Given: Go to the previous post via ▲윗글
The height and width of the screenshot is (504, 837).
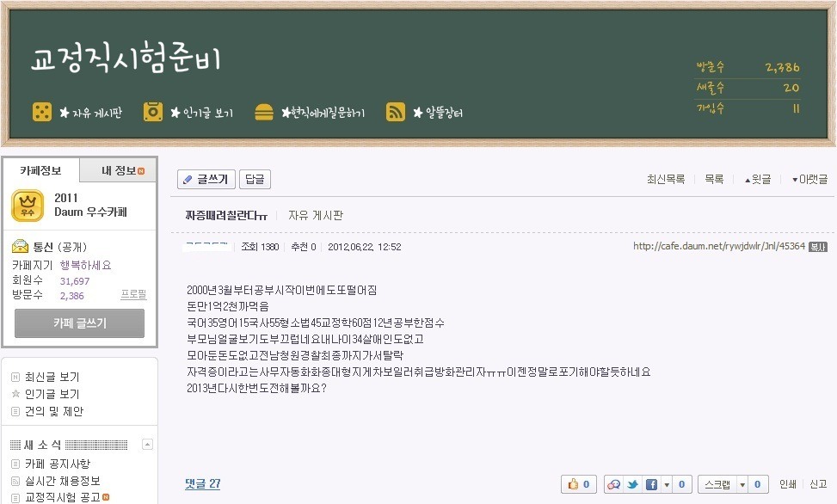Looking at the screenshot, I should 757,178.
